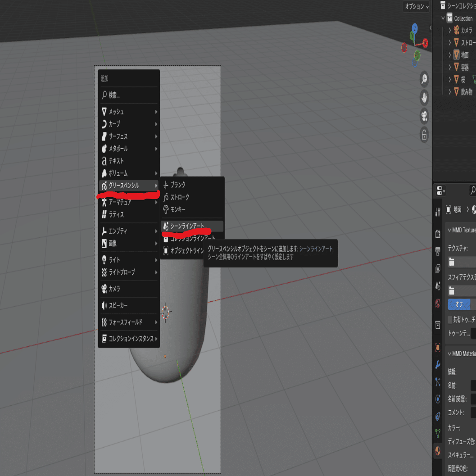Image resolution: width=476 pixels, height=476 pixels.
Task: Open the メッシュ submenu in Add menu
Action: coord(129,112)
